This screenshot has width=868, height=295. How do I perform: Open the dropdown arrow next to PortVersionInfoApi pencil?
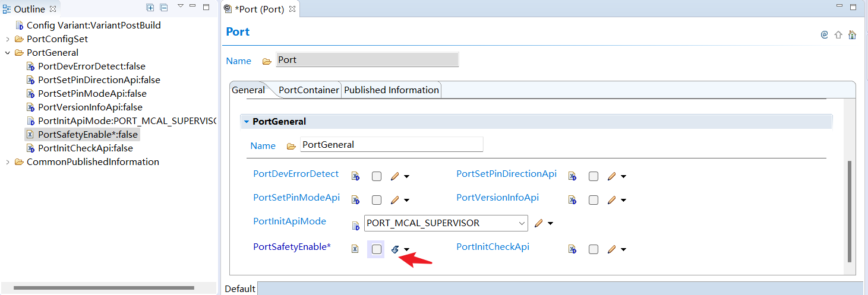(x=624, y=201)
